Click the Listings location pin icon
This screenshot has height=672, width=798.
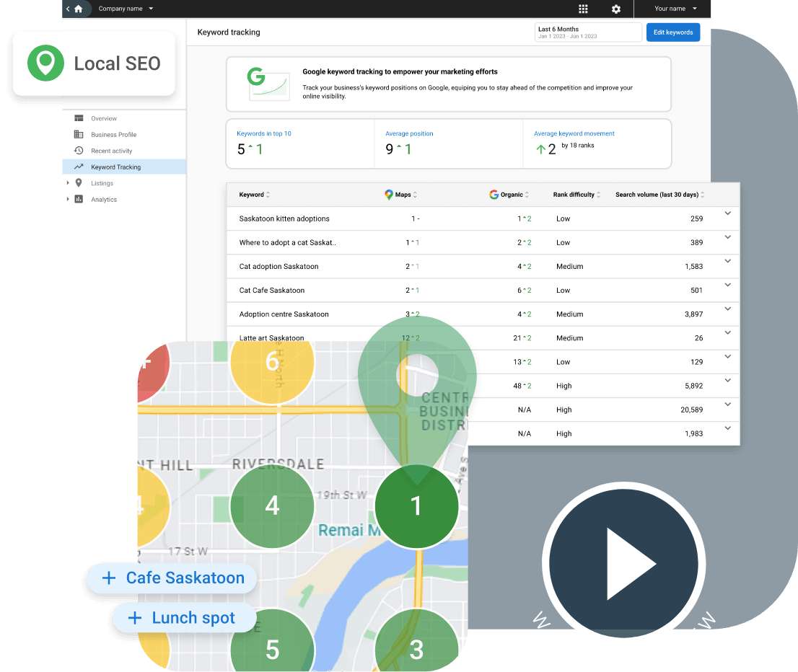(x=79, y=183)
